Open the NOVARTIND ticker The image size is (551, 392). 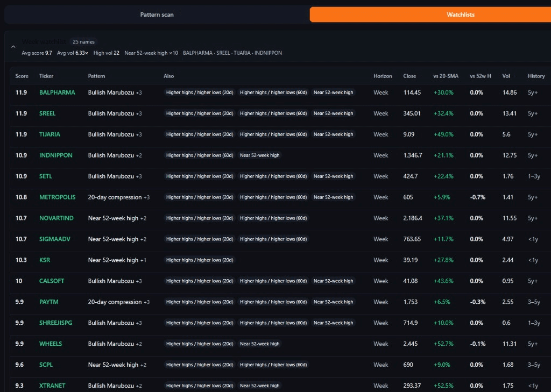(x=56, y=218)
